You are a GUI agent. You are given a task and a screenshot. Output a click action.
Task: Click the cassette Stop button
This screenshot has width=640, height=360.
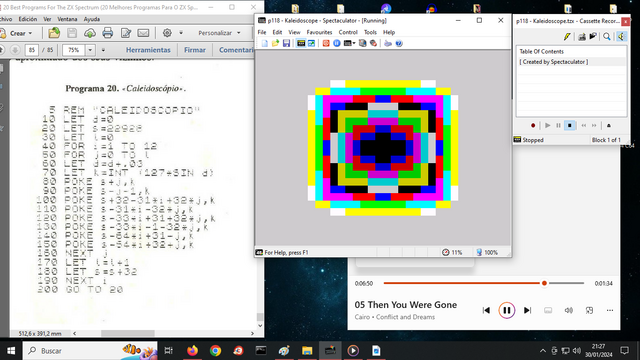[569, 126]
